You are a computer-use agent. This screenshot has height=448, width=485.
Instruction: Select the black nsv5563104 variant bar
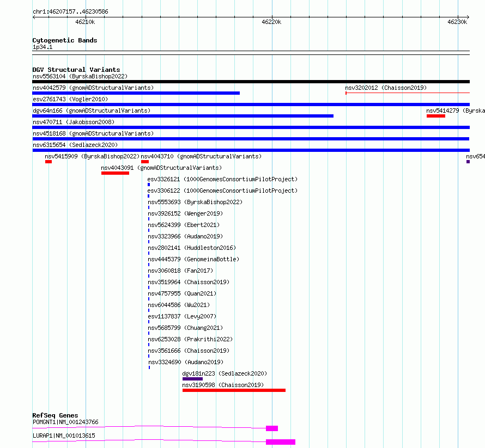tap(251, 82)
